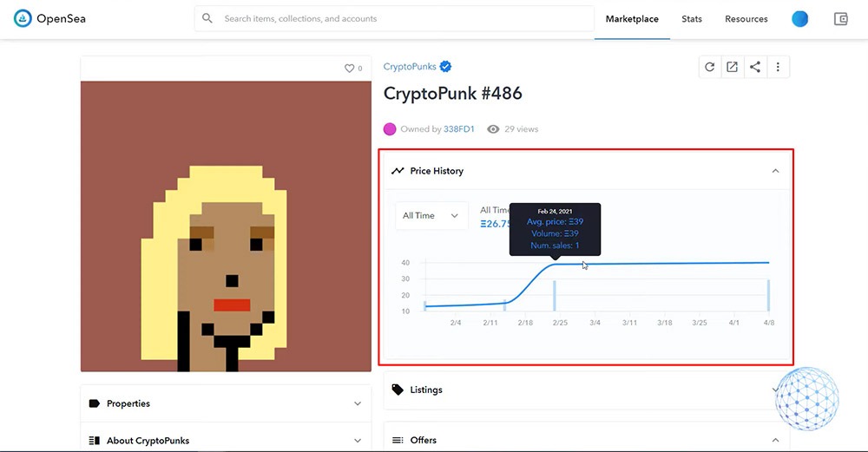Click the About CryptoPunks icon
This screenshot has width=868, height=452.
[x=94, y=441]
